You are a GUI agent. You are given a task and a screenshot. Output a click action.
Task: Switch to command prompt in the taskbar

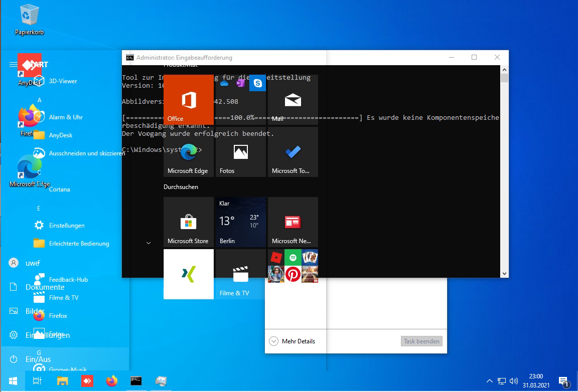pyautogui.click(x=136, y=381)
